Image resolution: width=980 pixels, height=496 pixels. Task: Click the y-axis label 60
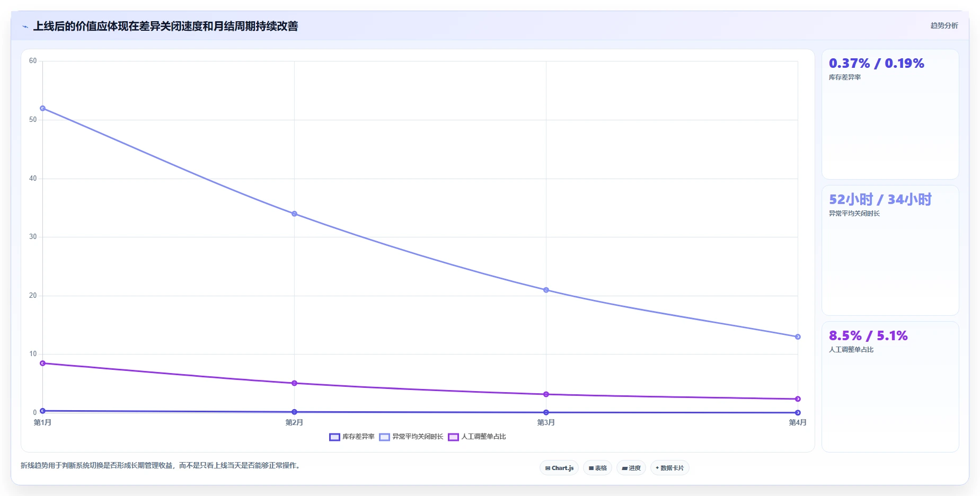point(33,61)
